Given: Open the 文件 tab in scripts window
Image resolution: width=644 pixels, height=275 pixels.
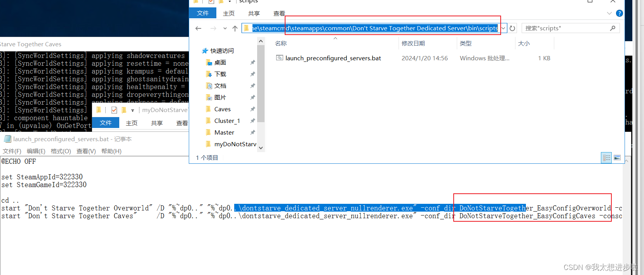Looking at the screenshot, I should (203, 13).
